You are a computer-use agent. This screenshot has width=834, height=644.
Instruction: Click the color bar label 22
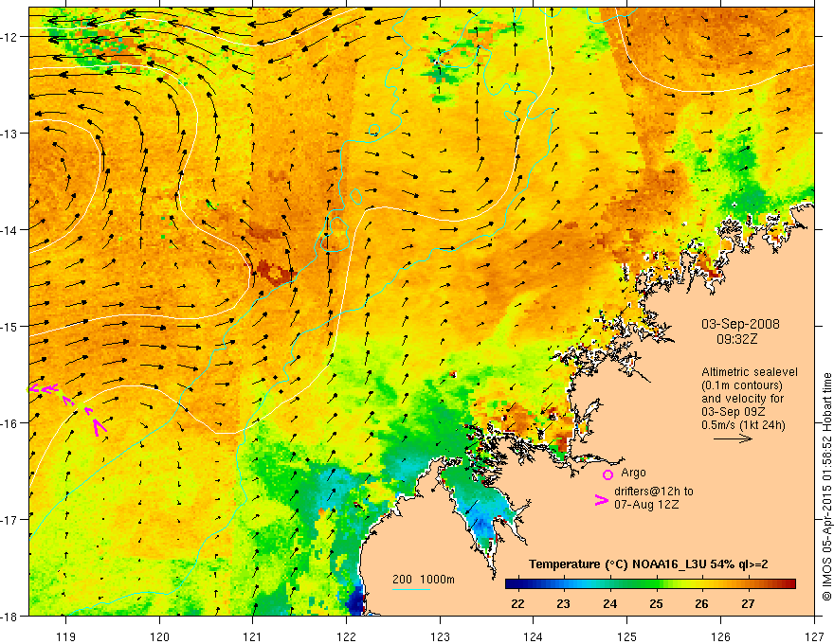pos(517,603)
